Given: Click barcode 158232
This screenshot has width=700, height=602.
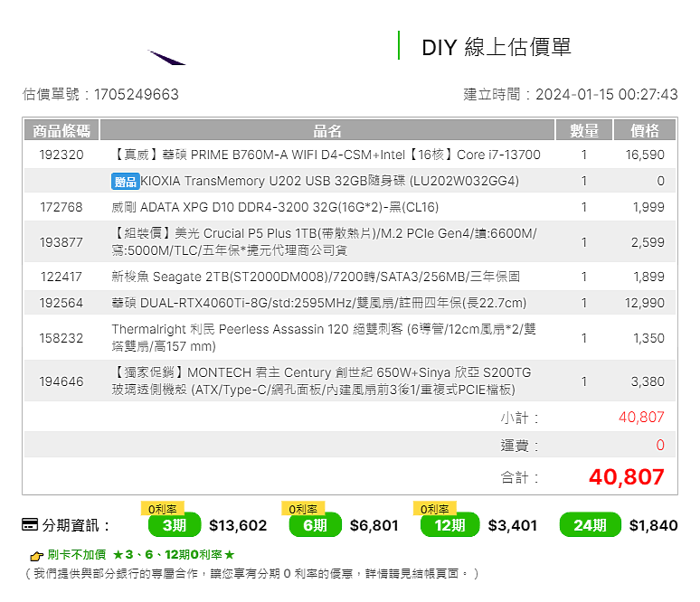Looking at the screenshot, I should pos(61,338).
